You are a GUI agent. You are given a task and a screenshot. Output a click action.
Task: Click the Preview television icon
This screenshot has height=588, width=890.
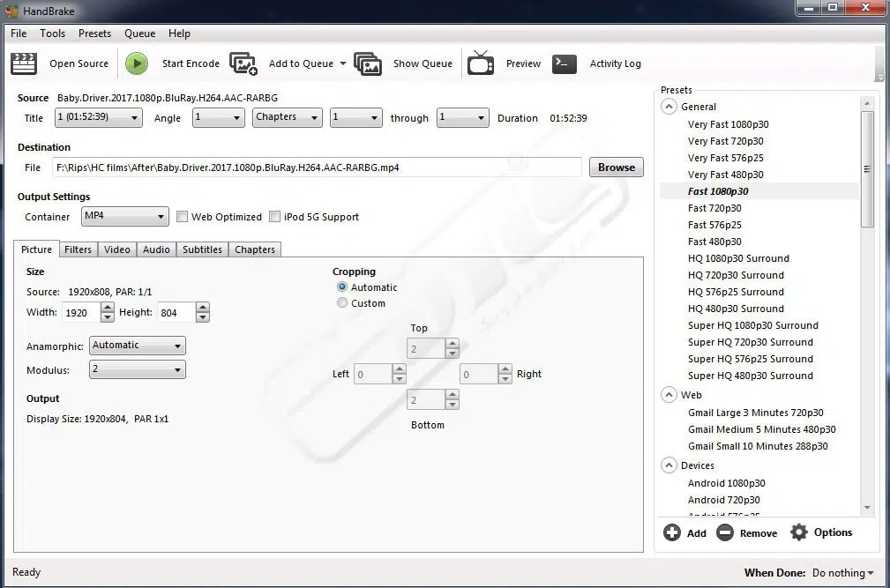tap(481, 63)
